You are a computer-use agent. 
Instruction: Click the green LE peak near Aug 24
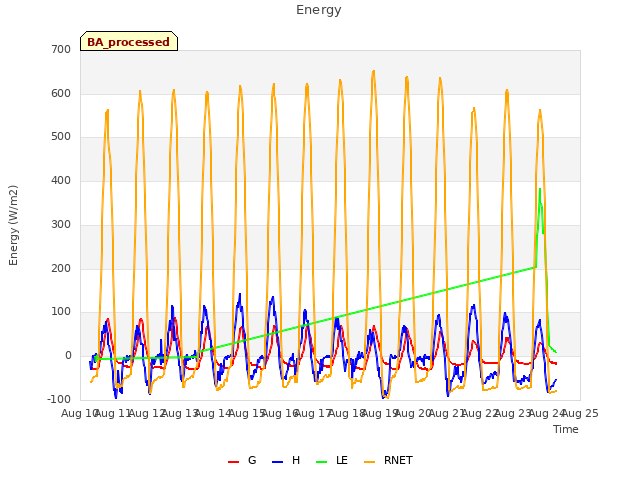pyautogui.click(x=540, y=189)
